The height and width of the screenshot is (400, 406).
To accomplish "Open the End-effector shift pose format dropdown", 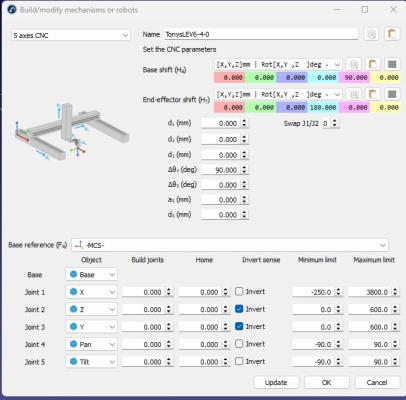I will point(278,95).
